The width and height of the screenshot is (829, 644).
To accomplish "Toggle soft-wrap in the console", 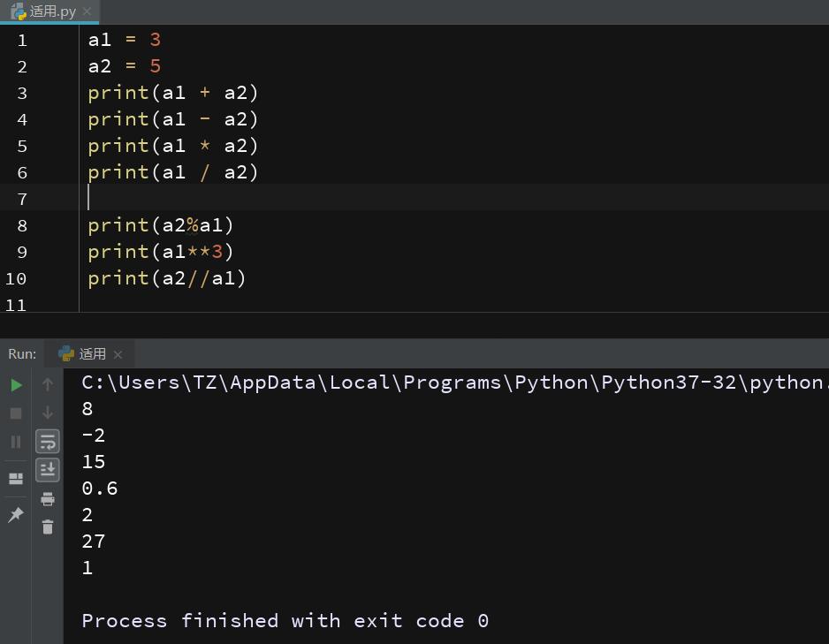I will click(47, 442).
